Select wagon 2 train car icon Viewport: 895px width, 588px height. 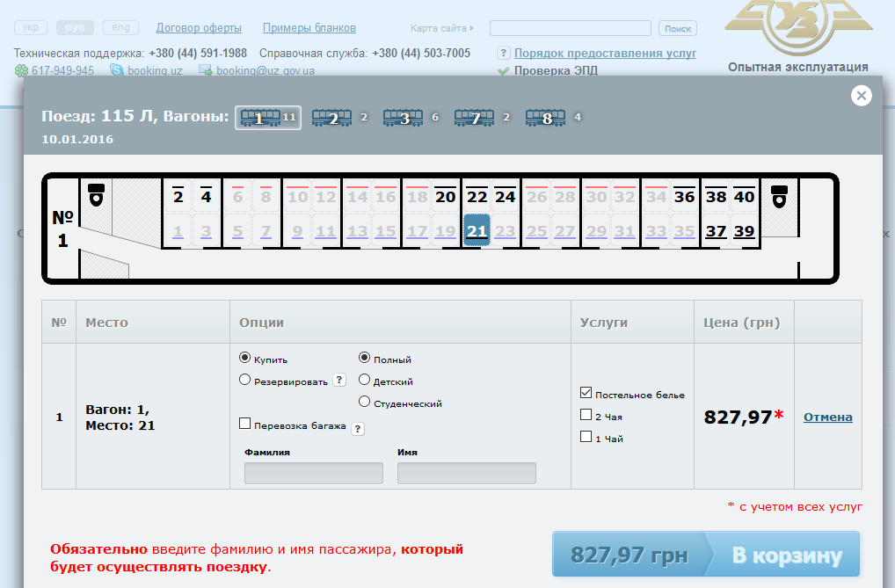pos(331,118)
